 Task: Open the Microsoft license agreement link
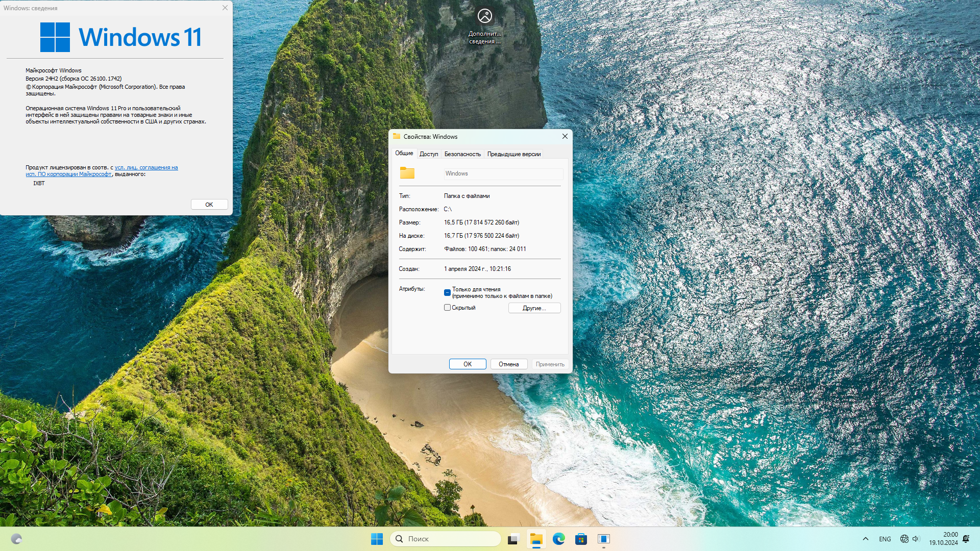[146, 167]
